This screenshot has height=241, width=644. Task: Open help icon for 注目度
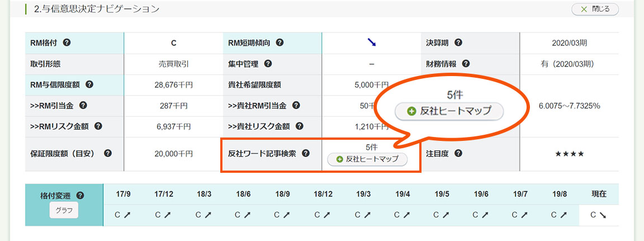[x=458, y=153]
